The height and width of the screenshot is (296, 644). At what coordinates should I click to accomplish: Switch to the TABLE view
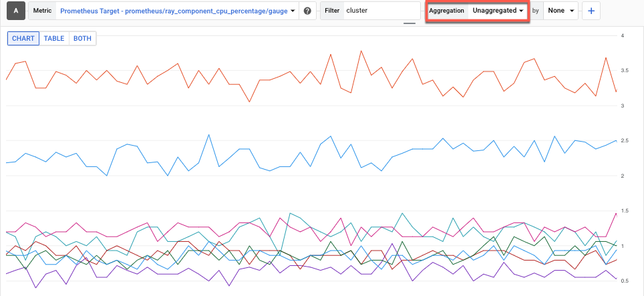pyautogui.click(x=54, y=38)
